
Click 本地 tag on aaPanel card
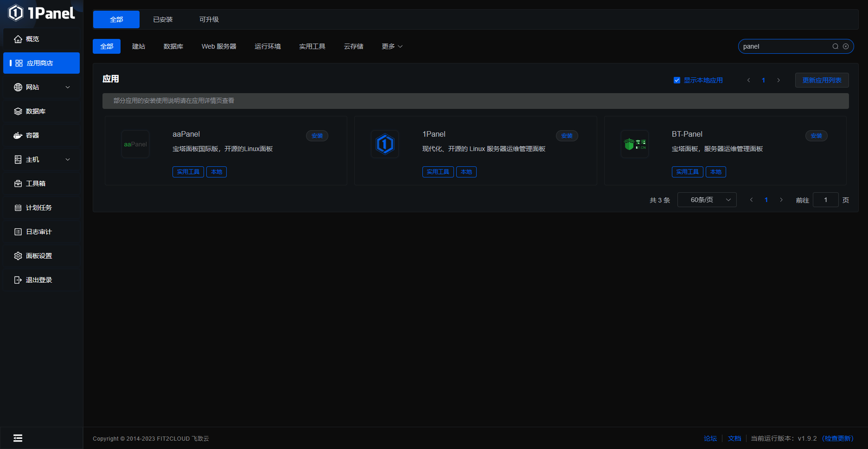pos(217,172)
